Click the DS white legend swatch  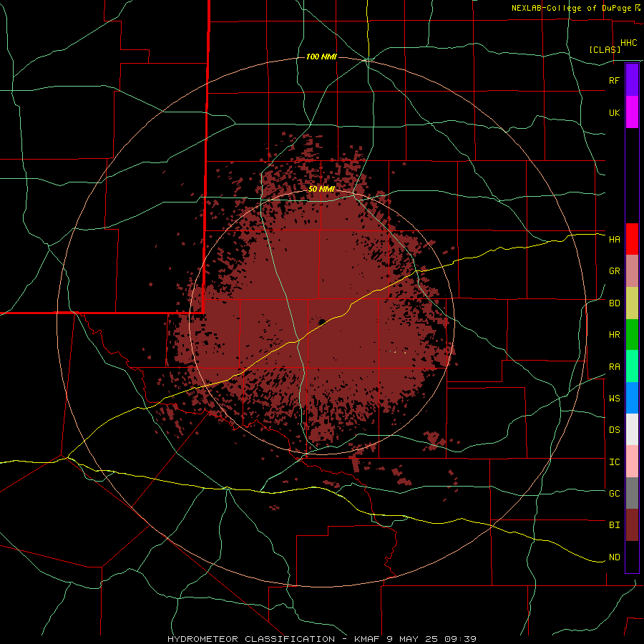pos(632,429)
